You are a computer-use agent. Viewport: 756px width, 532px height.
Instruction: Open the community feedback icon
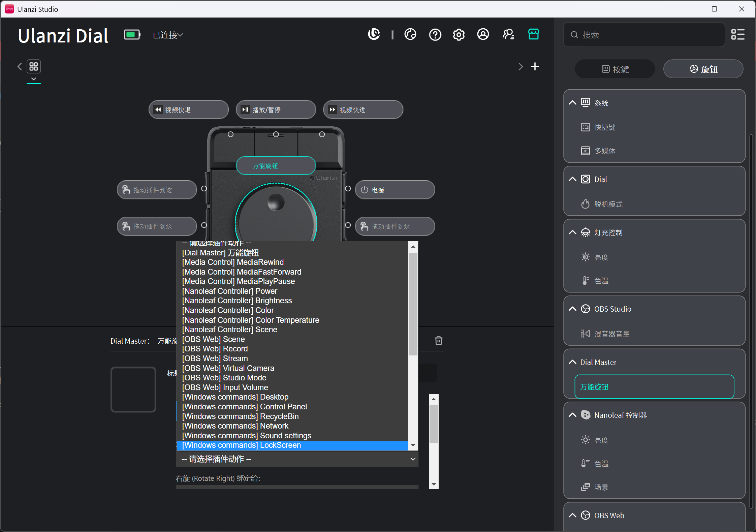[508, 34]
